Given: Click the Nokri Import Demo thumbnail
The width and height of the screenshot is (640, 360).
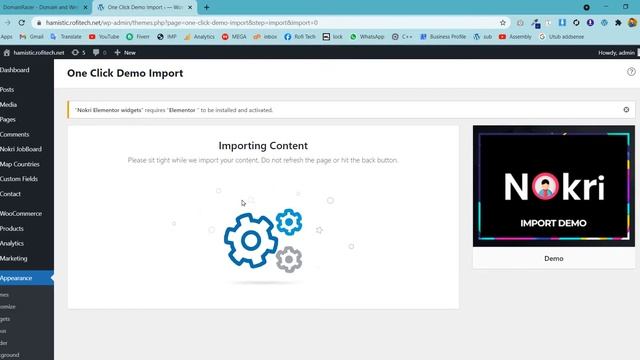Looking at the screenshot, I should click(553, 186).
